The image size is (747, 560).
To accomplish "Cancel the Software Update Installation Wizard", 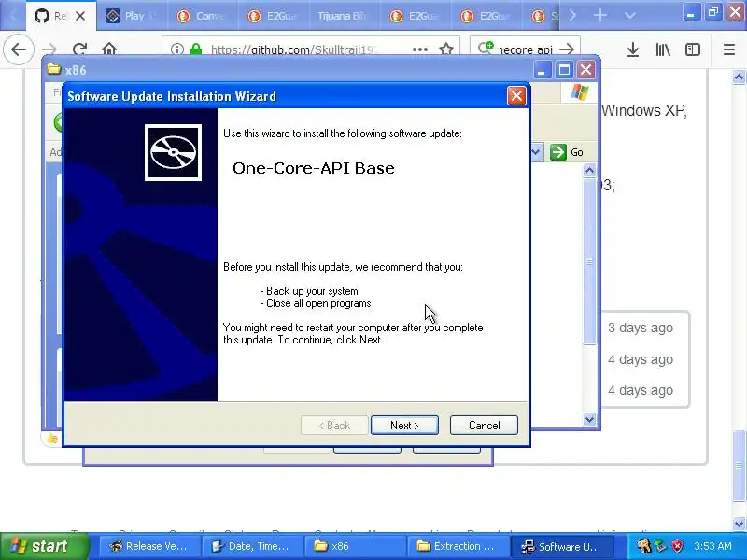I will point(484,426).
